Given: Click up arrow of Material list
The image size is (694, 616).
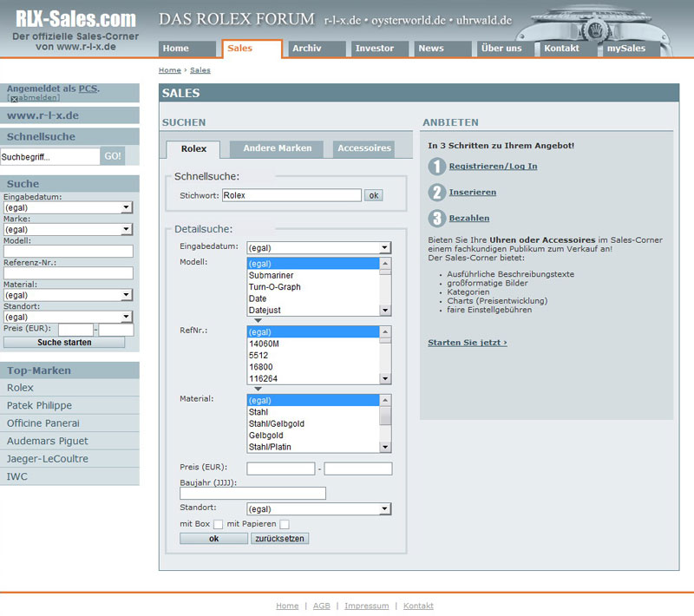Looking at the screenshot, I should point(385,400).
